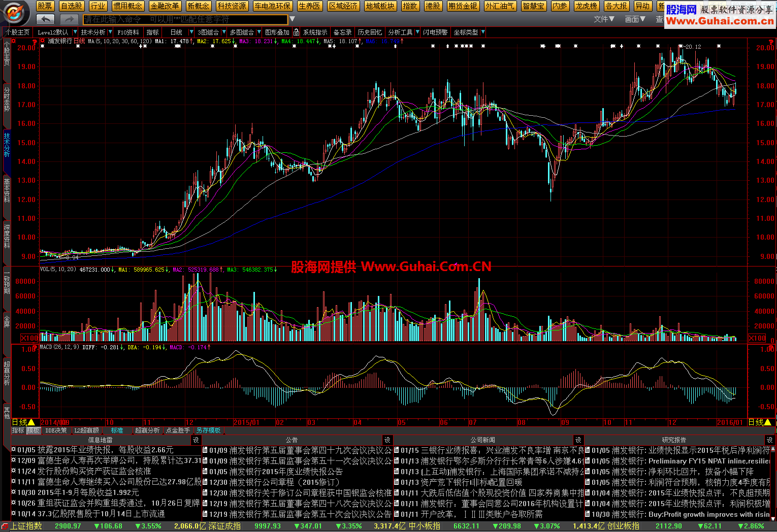Open the 画面 menu

point(635,19)
